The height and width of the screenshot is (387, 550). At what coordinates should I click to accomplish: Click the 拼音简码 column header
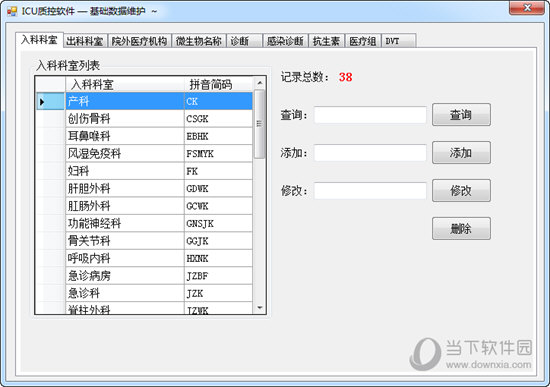click(218, 84)
